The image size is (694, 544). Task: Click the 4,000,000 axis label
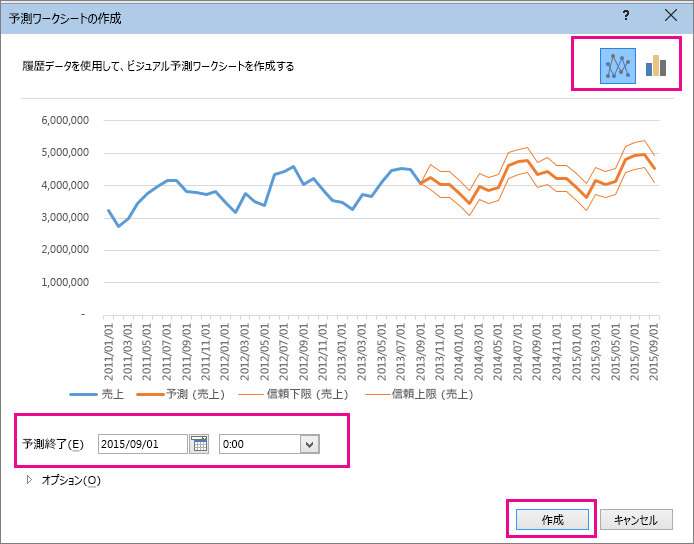pyautogui.click(x=65, y=185)
